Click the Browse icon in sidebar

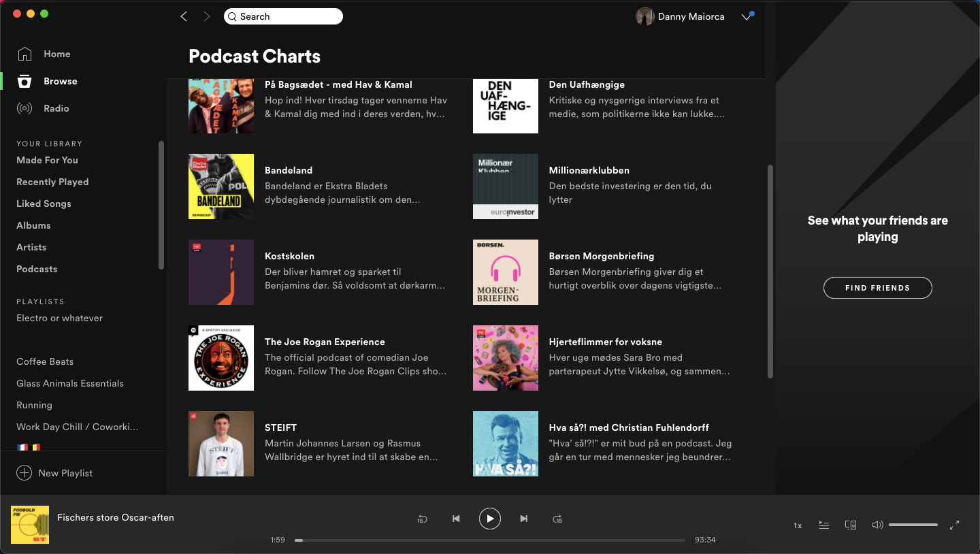coord(24,81)
